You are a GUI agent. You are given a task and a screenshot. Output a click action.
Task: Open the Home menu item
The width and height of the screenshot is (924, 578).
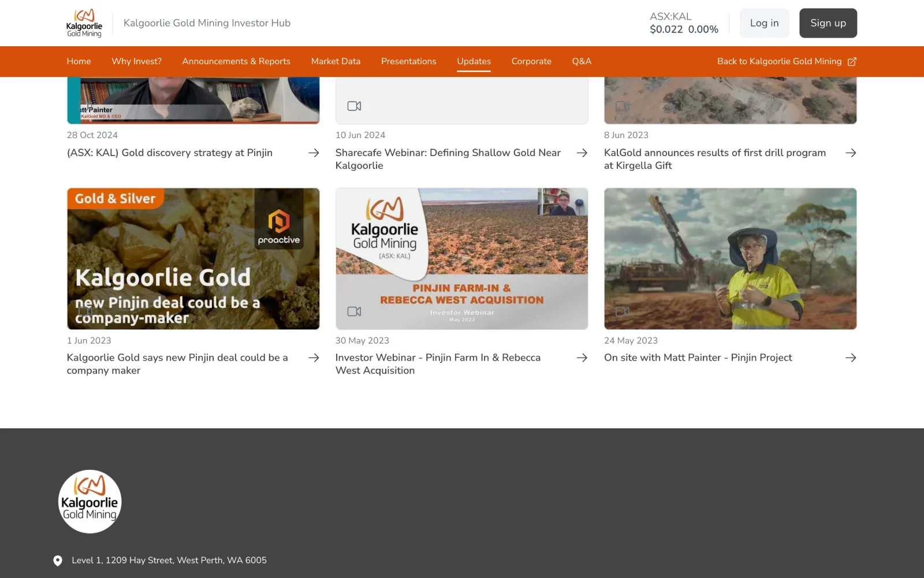tap(79, 61)
